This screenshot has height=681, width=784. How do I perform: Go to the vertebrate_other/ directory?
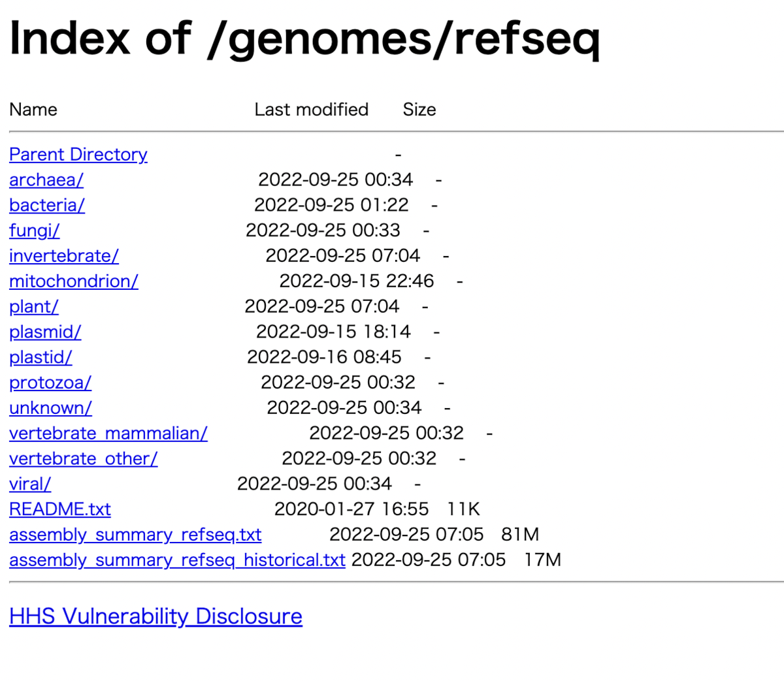click(x=84, y=459)
